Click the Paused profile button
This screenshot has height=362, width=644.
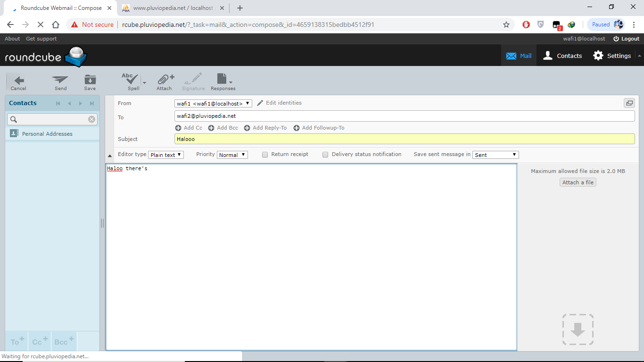tap(607, 25)
